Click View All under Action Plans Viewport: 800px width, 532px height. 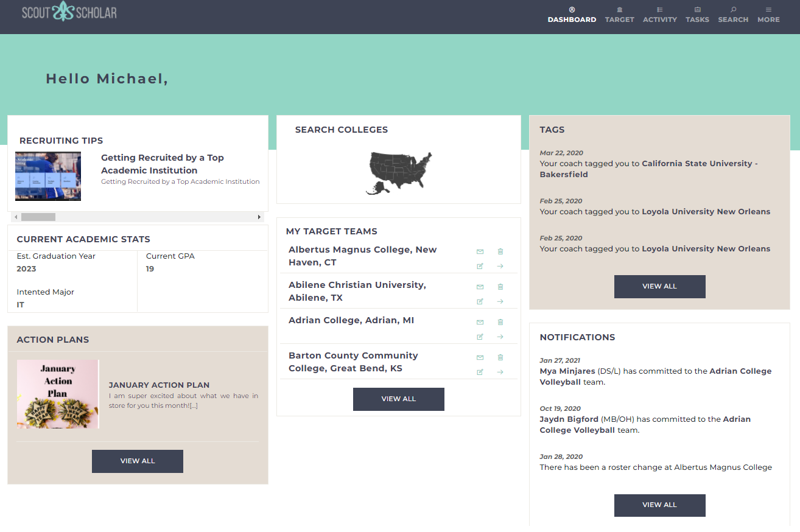coord(138,461)
